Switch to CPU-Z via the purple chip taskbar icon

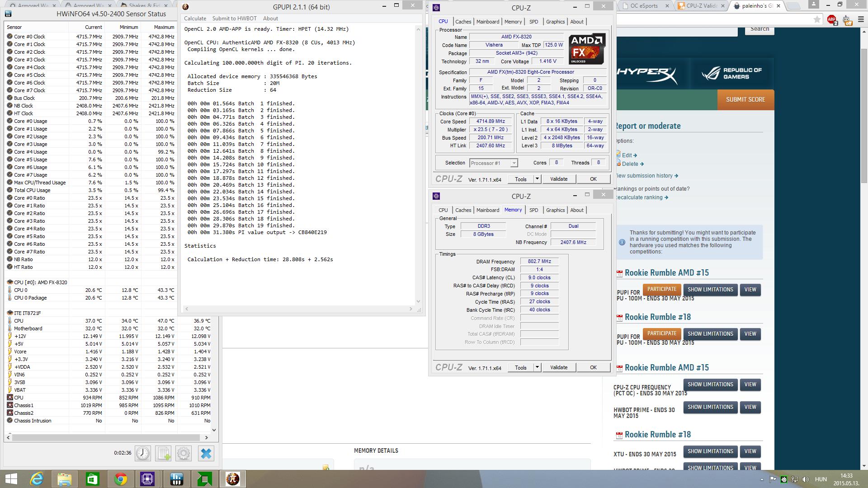[x=148, y=479]
